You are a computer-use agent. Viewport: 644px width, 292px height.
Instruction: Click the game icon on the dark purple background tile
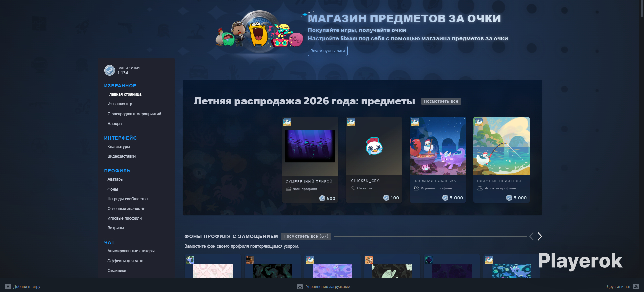(429, 260)
